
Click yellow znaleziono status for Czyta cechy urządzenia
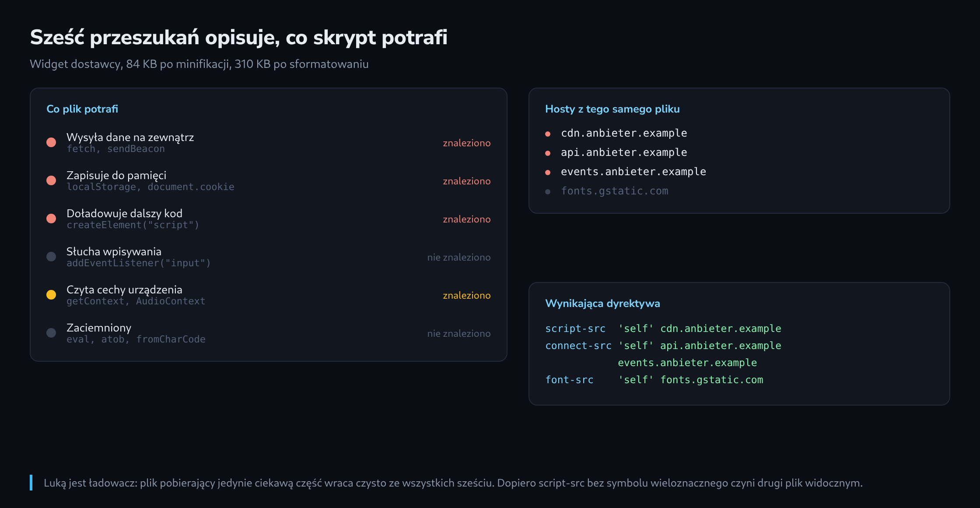pos(466,296)
